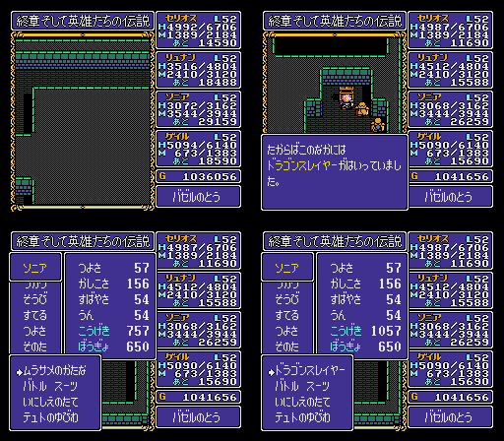The width and height of the screenshot is (504, 441).
Task: Click the pink-haired hero sprite facing the chest
Action: point(346,100)
